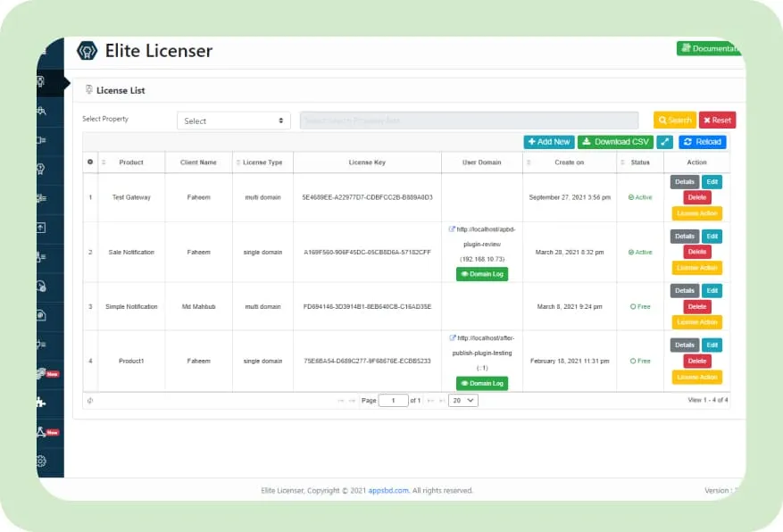Click the Free status of Product1
This screenshot has width=783, height=532.
pyautogui.click(x=640, y=361)
